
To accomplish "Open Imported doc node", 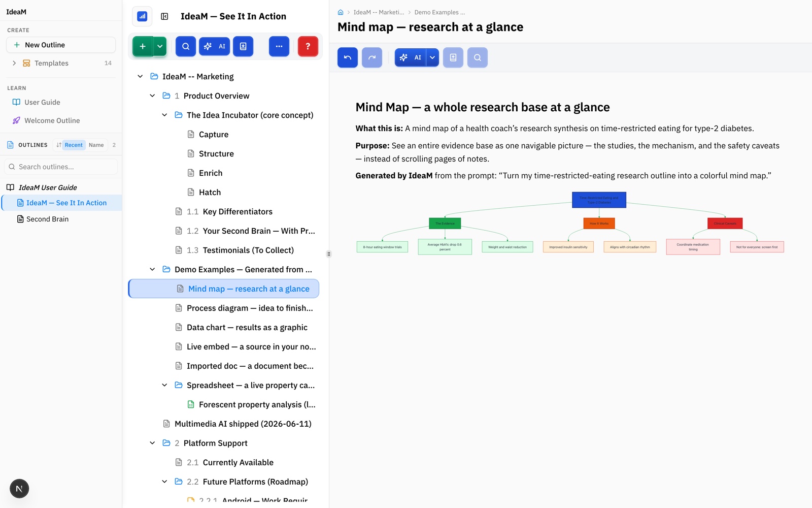I will (x=250, y=366).
